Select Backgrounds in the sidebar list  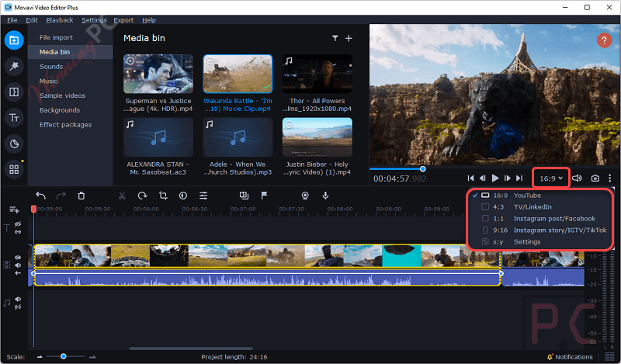click(60, 110)
